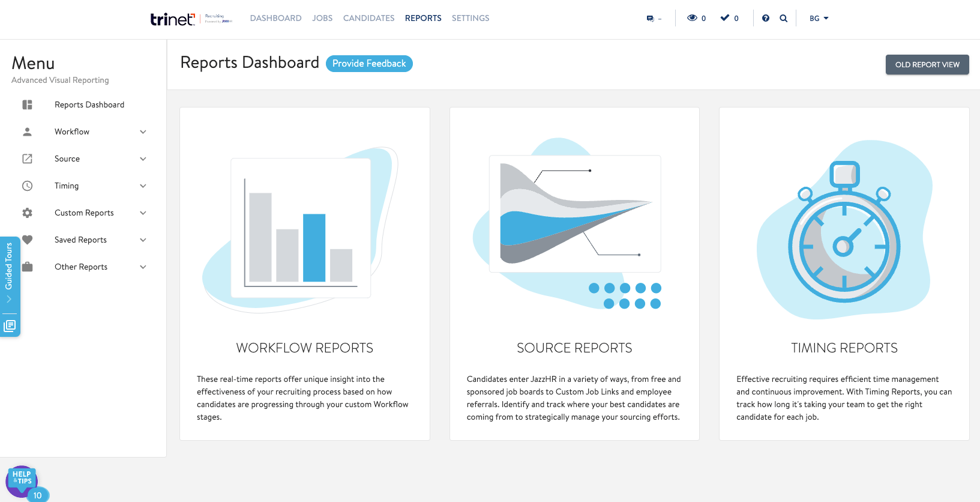Open the Settings nav tab
The image size is (980, 502).
pyautogui.click(x=470, y=18)
